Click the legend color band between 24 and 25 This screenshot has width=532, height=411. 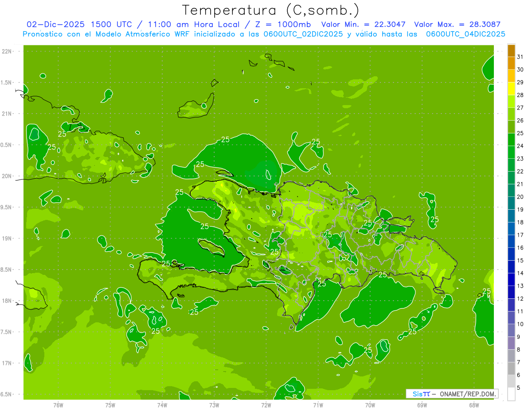click(x=511, y=139)
